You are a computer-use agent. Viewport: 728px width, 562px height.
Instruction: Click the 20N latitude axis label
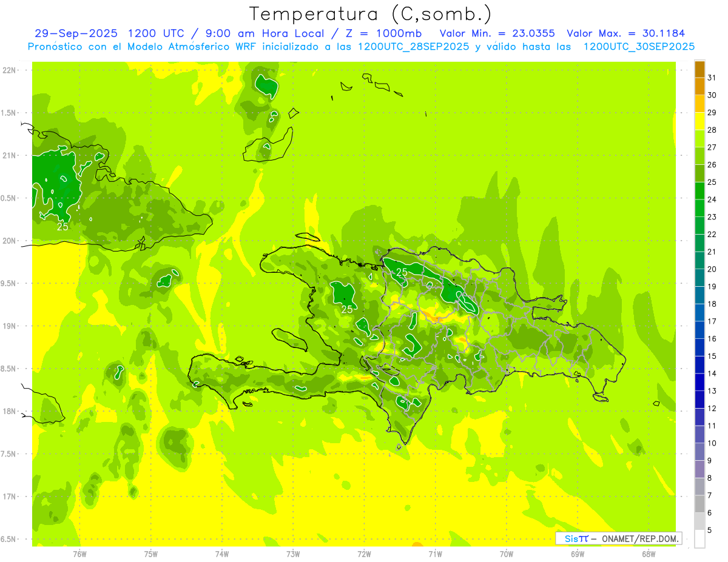(10, 241)
